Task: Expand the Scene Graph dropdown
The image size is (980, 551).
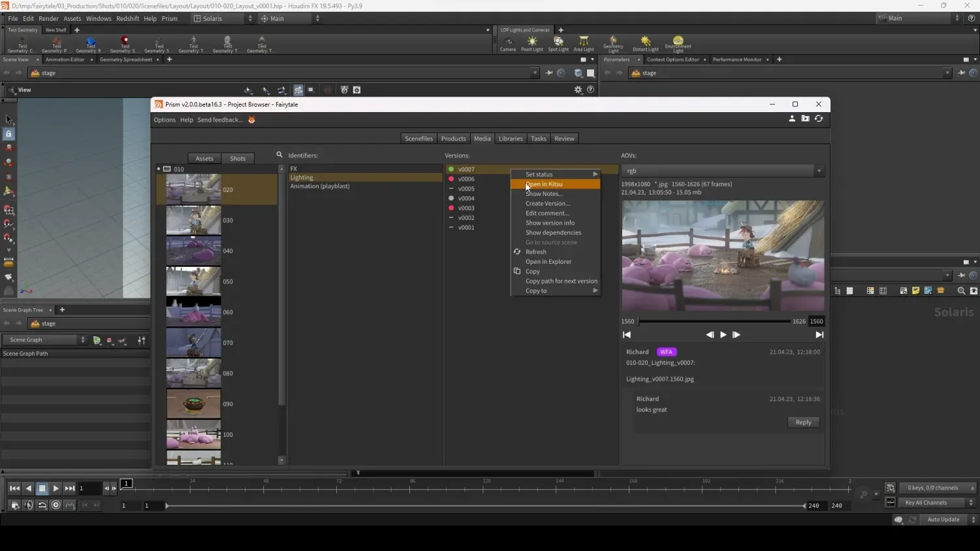Action: coord(44,340)
